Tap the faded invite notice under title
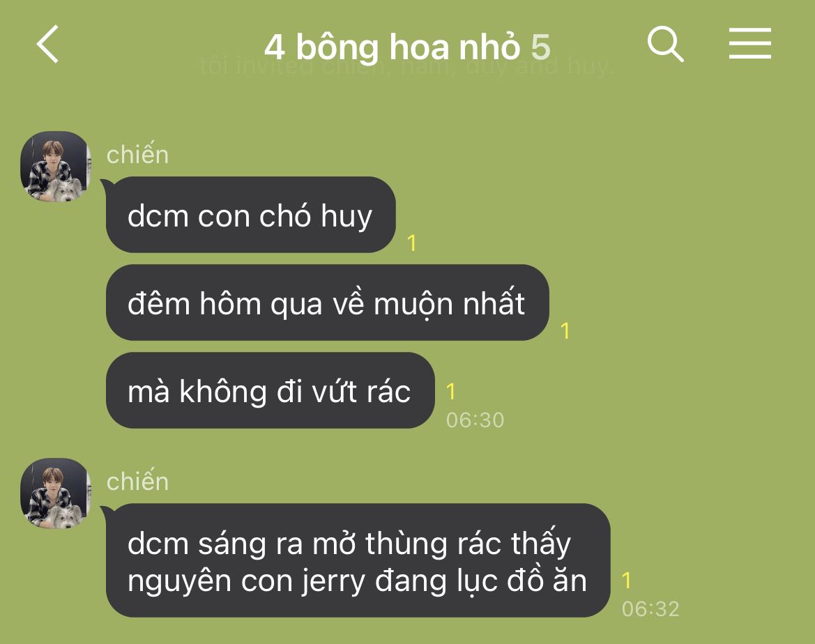815x644 pixels. (x=407, y=66)
